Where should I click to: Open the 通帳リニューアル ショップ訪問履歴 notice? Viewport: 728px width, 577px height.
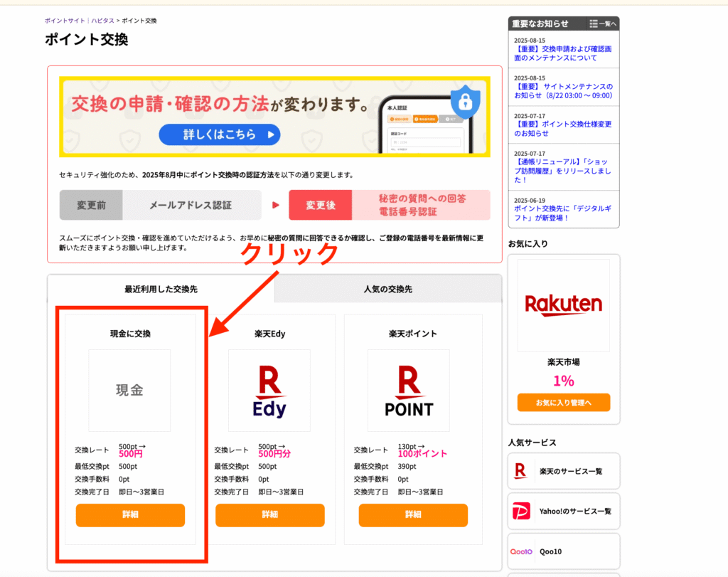(563, 171)
